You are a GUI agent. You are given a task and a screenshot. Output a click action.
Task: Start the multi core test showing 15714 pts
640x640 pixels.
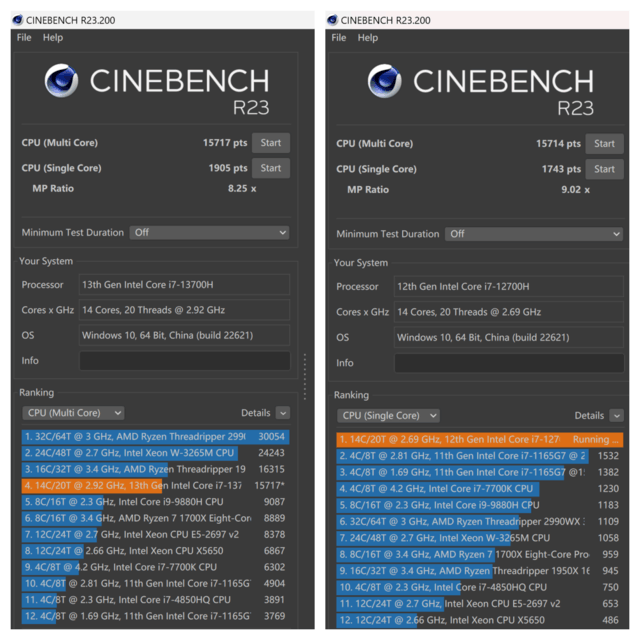pyautogui.click(x=604, y=143)
